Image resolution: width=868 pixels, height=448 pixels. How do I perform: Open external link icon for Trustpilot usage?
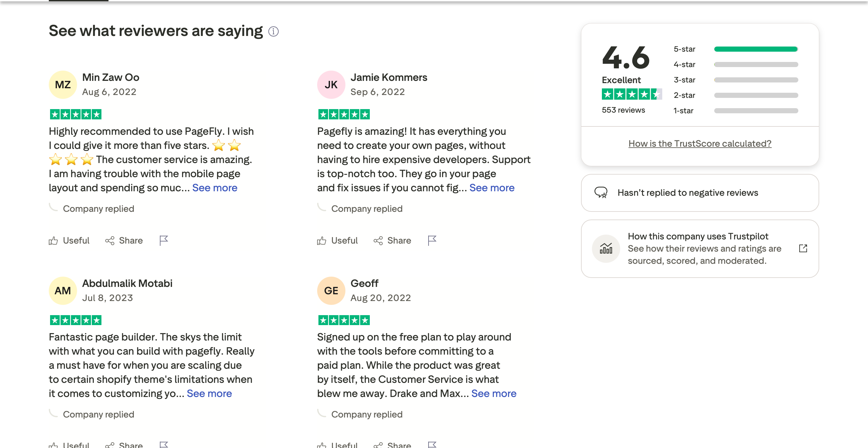pyautogui.click(x=803, y=249)
